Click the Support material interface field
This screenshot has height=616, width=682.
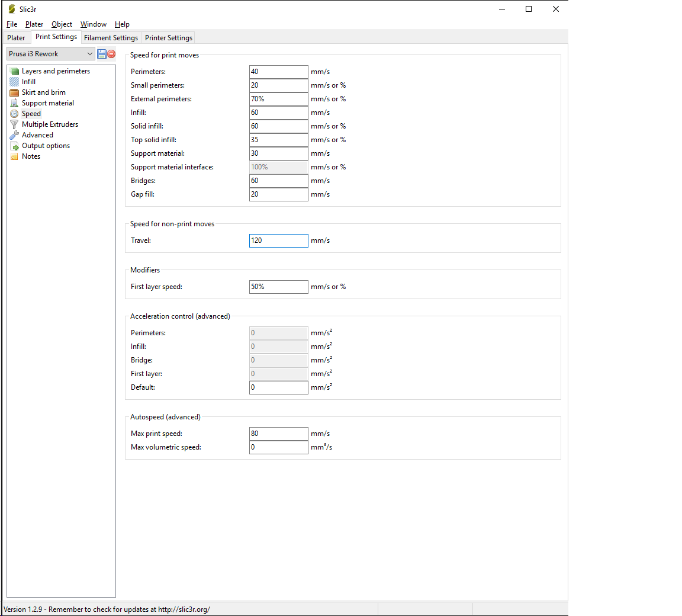coord(278,167)
